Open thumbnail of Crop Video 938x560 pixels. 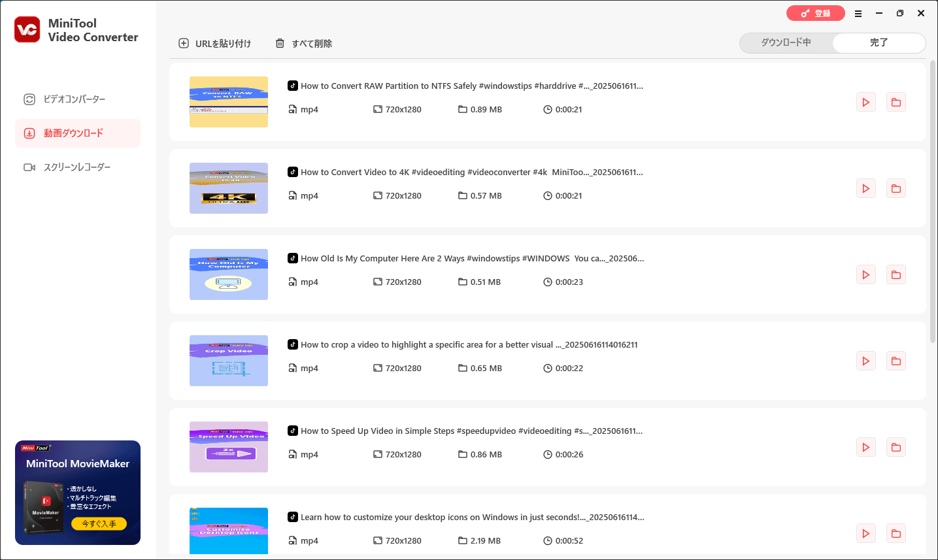[229, 361]
